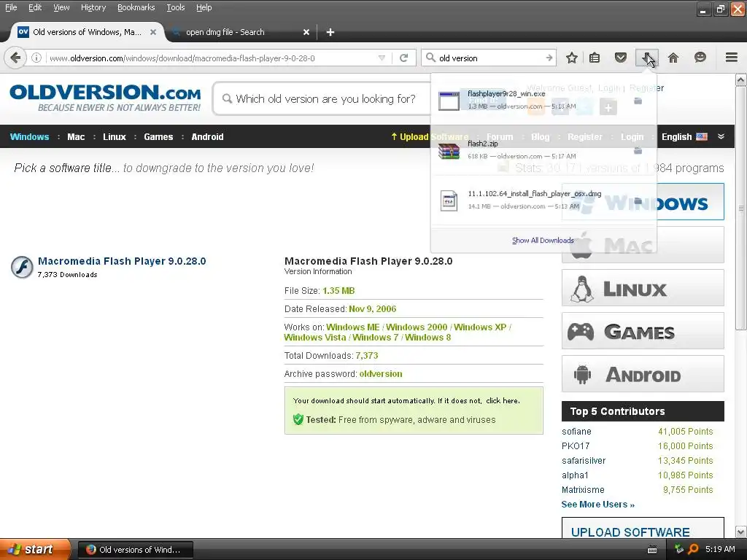Image resolution: width=747 pixels, height=560 pixels.
Task: Click the site information icon in address bar
Action: tap(36, 58)
